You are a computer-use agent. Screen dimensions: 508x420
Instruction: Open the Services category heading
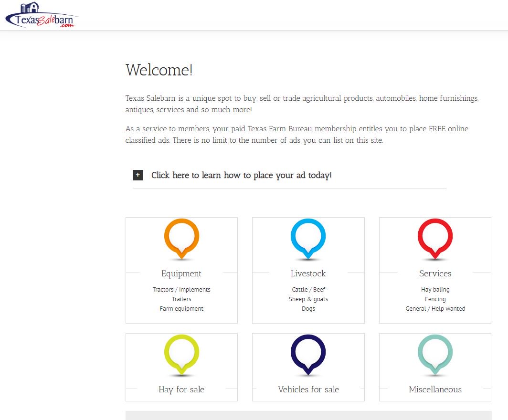(435, 273)
